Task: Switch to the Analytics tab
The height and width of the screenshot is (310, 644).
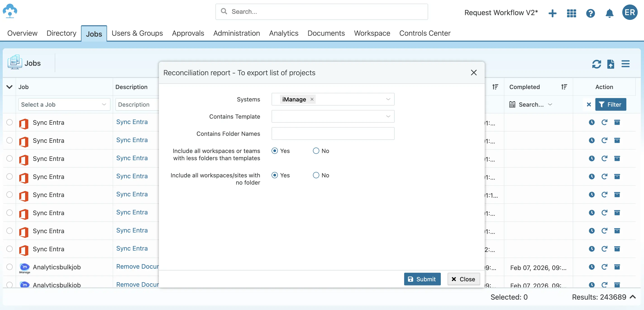Action: tap(284, 33)
